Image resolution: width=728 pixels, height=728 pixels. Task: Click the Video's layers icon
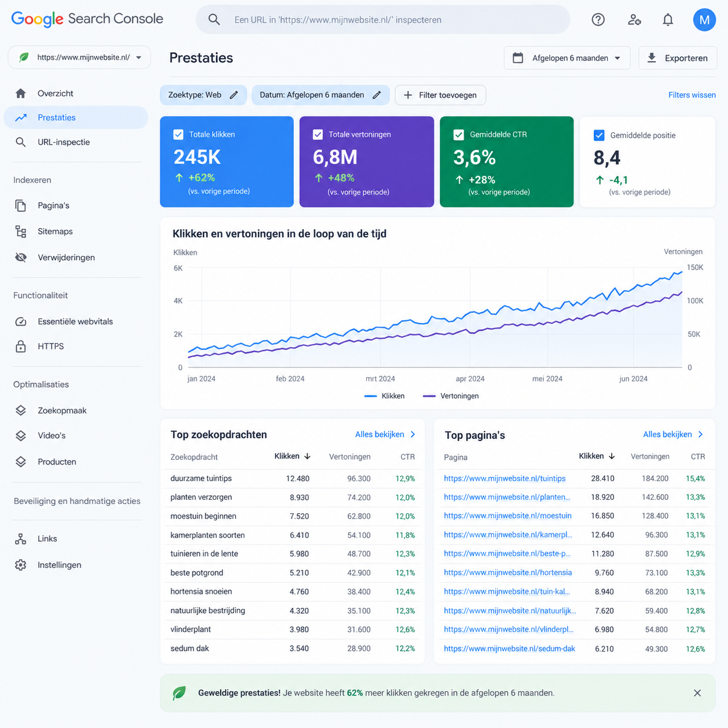coord(21,435)
